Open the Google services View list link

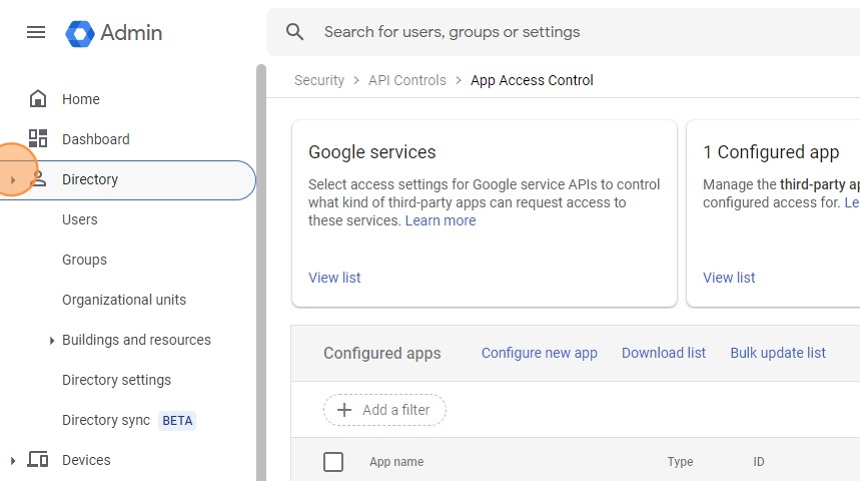point(335,278)
